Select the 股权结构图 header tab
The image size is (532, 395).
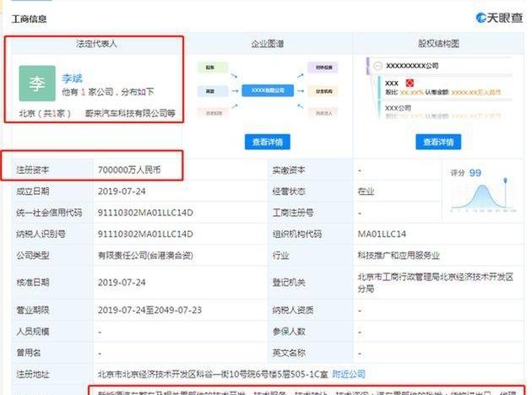[438, 44]
